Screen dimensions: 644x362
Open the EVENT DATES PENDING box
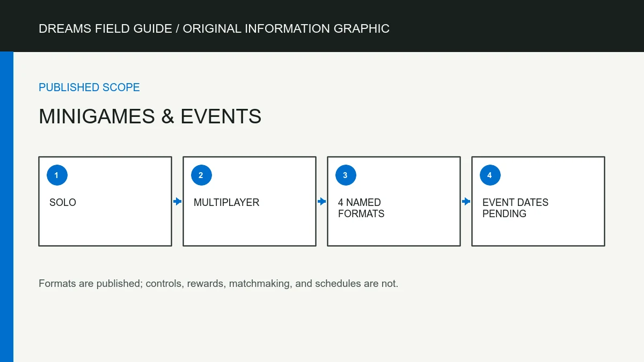[x=538, y=201]
